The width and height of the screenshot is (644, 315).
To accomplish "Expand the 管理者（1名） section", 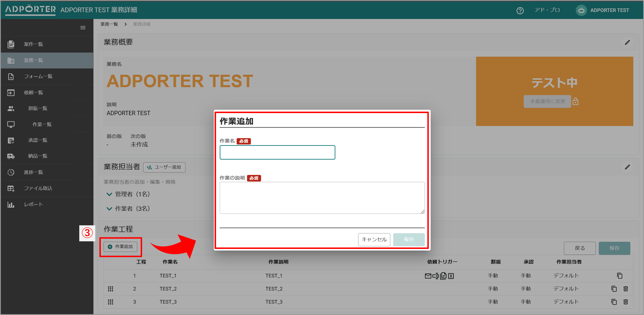I will point(109,194).
